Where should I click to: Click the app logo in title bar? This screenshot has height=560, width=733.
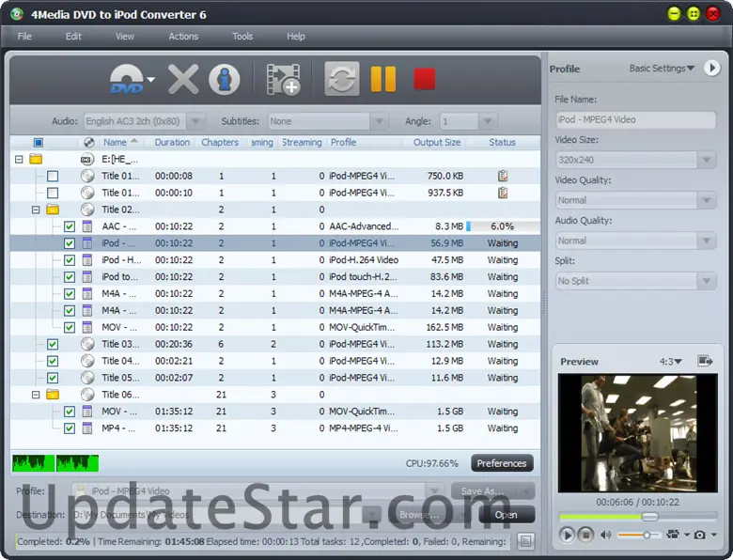point(16,14)
